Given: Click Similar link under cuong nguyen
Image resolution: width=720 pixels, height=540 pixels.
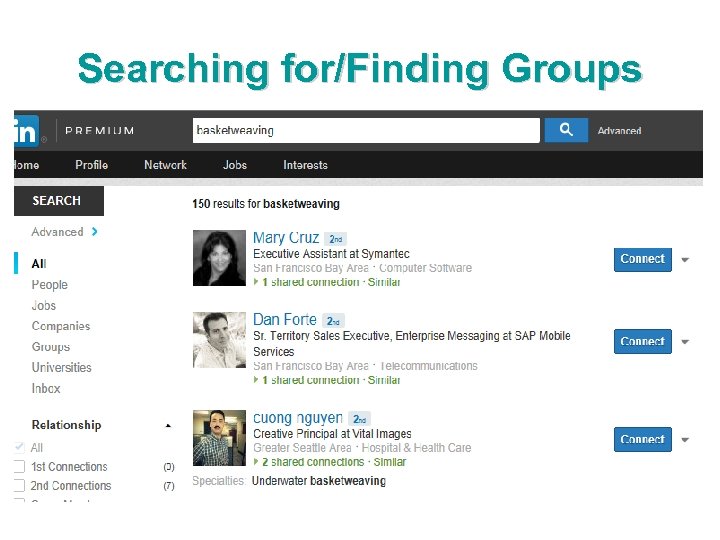Looking at the screenshot, I should pyautogui.click(x=389, y=462).
